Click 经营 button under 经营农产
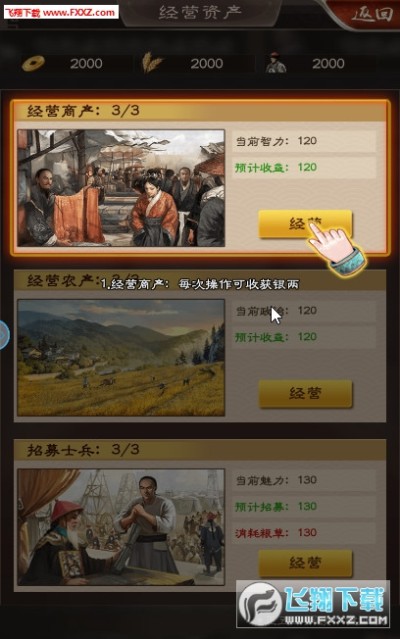Screen dimensions: 400x639 tap(305, 393)
